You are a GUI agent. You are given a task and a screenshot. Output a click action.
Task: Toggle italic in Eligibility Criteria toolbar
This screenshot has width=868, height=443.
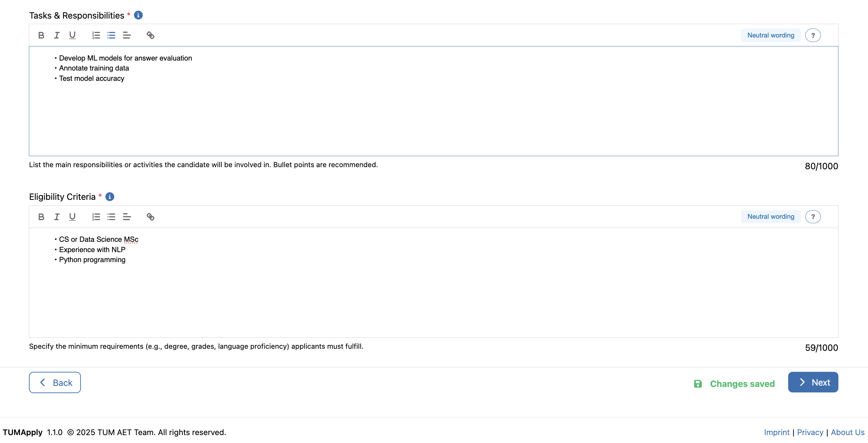[57, 217]
